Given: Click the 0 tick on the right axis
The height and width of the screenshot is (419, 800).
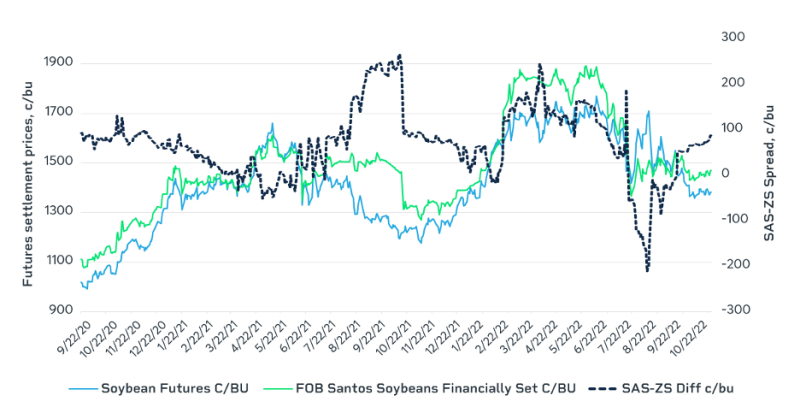Looking at the screenshot, I should (727, 174).
